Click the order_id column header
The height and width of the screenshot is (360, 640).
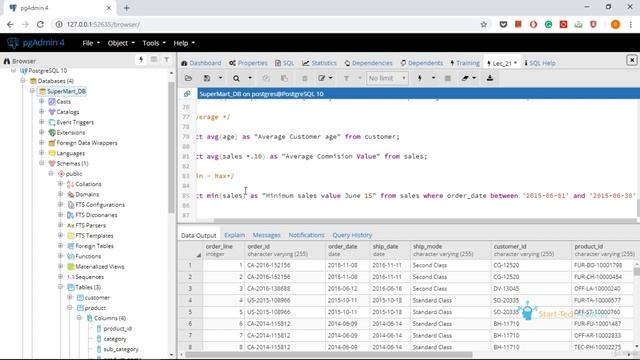tap(285, 250)
